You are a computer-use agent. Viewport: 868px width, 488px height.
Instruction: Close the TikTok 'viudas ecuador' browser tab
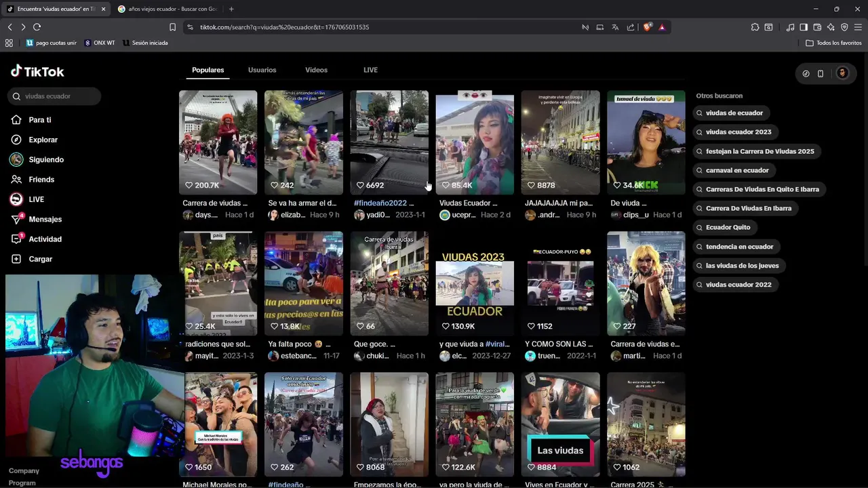coord(103,9)
